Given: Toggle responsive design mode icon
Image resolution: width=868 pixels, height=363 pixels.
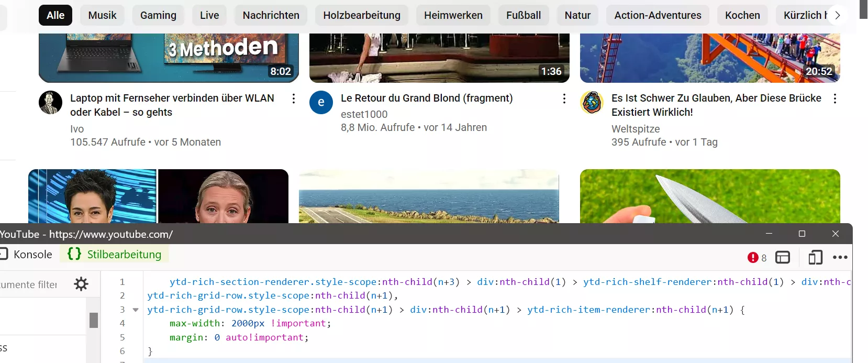Looking at the screenshot, I should pos(815,257).
